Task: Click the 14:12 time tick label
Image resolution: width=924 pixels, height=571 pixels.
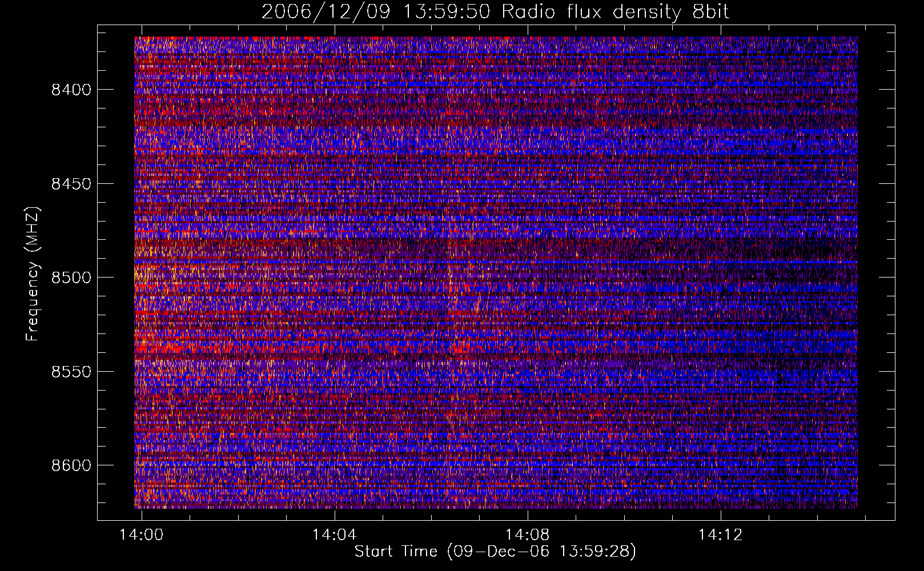Action: click(x=721, y=534)
